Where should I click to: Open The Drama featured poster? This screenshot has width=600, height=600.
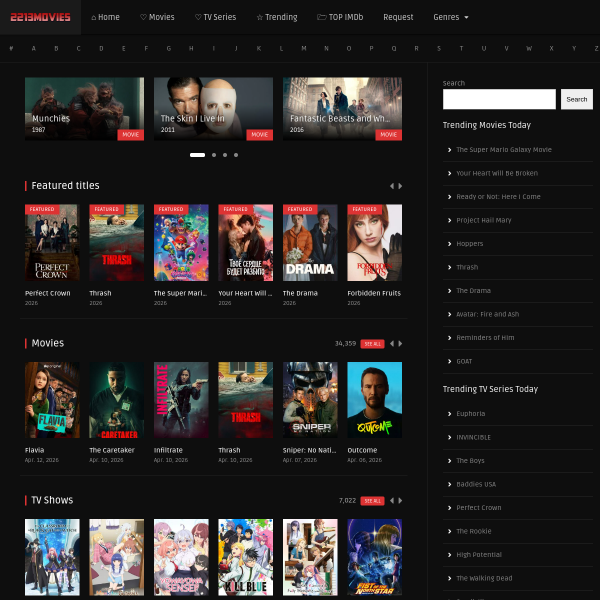click(x=310, y=243)
